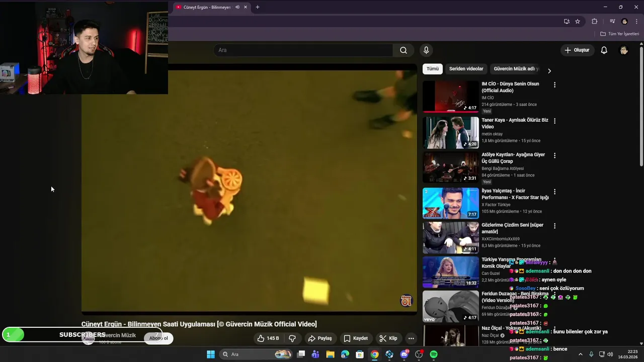This screenshot has width=644, height=362.
Task: Open Windows Start menu
Action: 211,354
